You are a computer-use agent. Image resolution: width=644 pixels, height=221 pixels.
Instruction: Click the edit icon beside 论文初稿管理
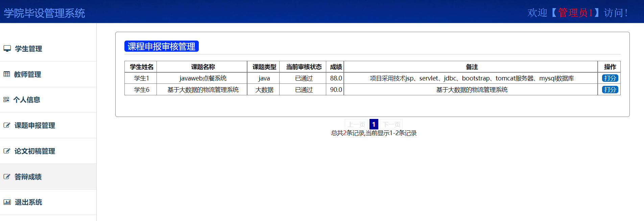(x=7, y=151)
